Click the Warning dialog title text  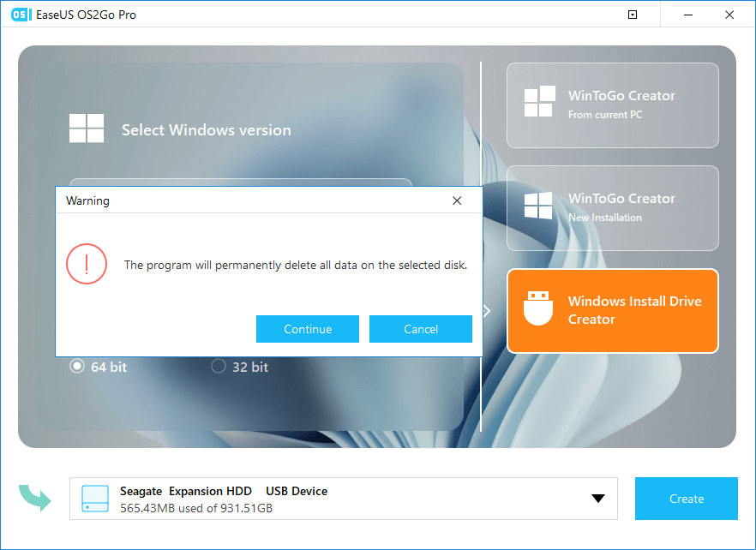coord(87,200)
